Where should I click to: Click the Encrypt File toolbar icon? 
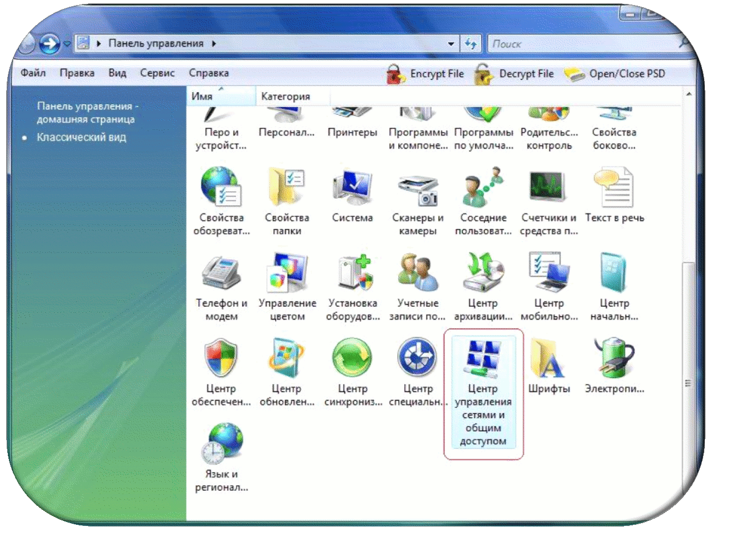click(x=395, y=74)
